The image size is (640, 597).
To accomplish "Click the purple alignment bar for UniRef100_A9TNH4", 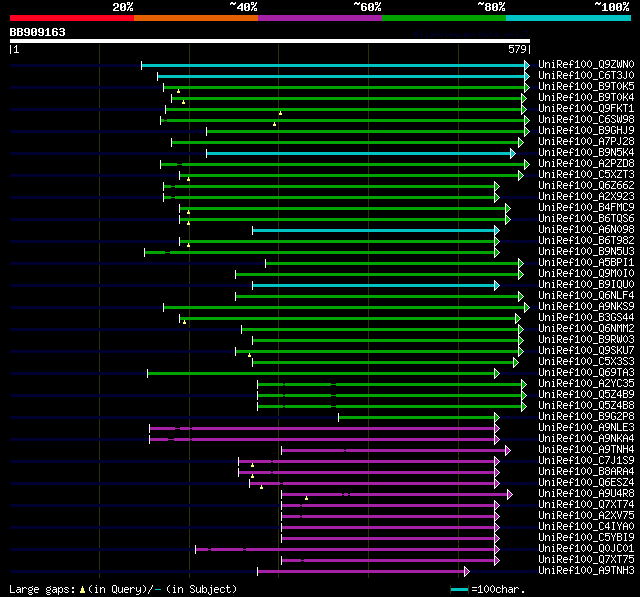I will [x=396, y=451].
